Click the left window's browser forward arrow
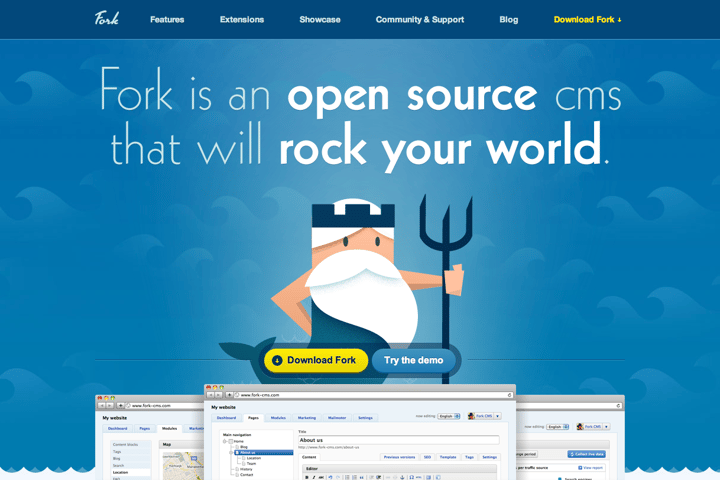 pyautogui.click(x=109, y=406)
